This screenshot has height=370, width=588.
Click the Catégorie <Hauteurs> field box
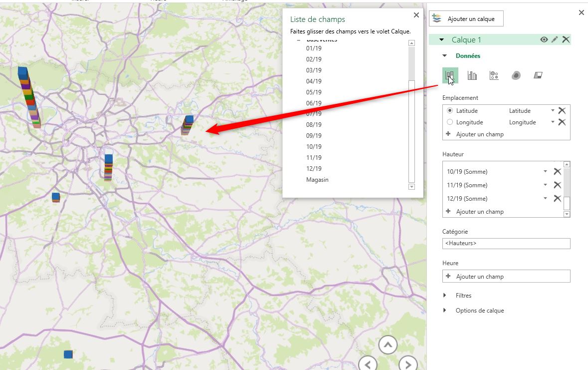(x=506, y=243)
